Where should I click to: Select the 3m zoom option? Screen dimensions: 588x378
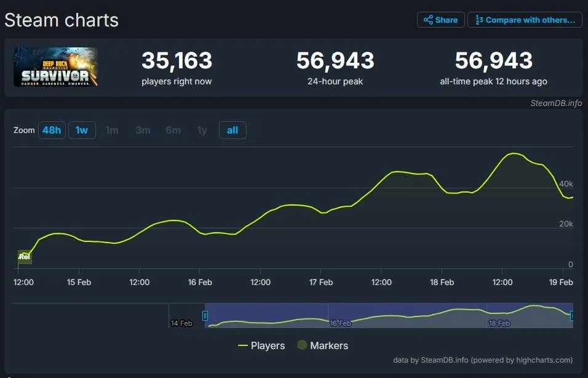pyautogui.click(x=143, y=131)
